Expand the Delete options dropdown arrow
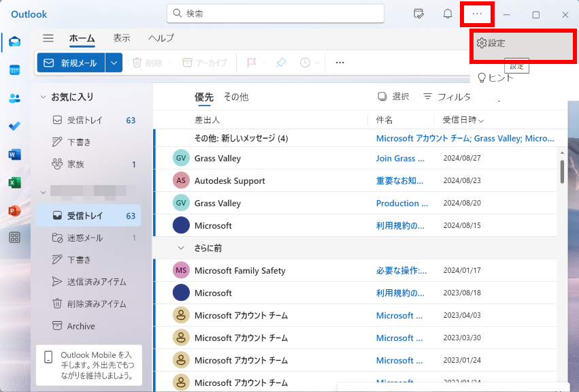 [170, 63]
